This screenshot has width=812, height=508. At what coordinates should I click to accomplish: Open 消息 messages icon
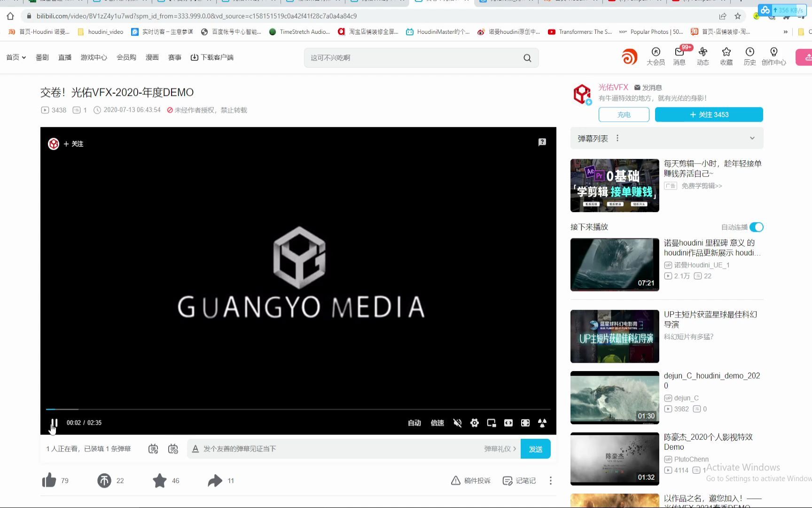[x=679, y=56]
